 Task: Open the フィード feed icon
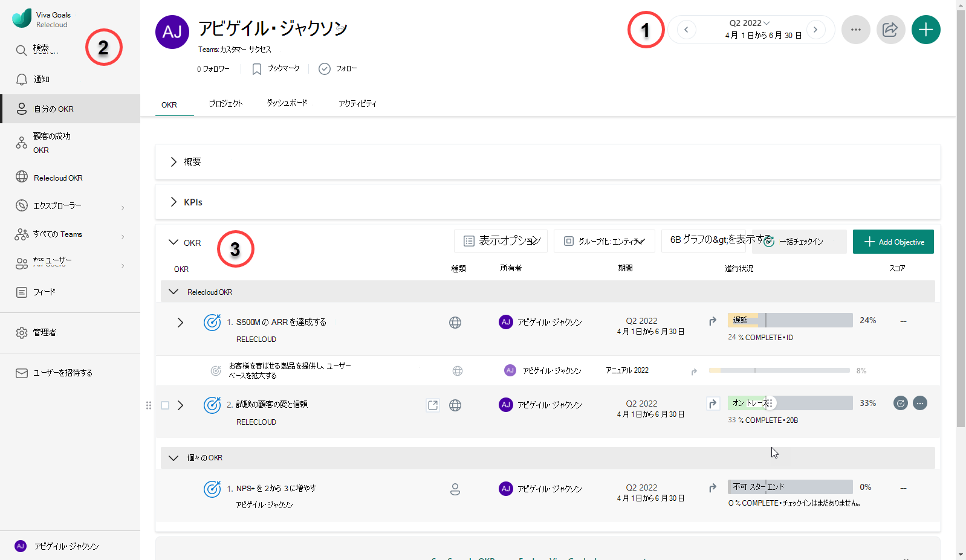pos(21,292)
